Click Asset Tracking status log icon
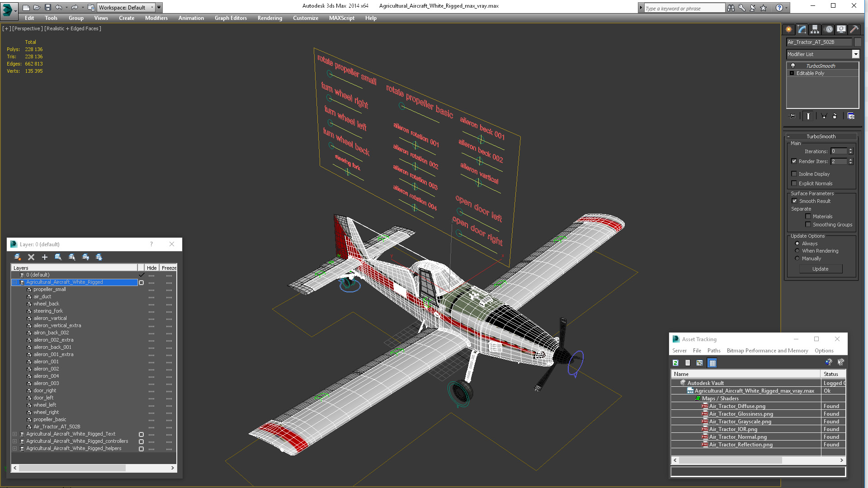 click(x=688, y=363)
